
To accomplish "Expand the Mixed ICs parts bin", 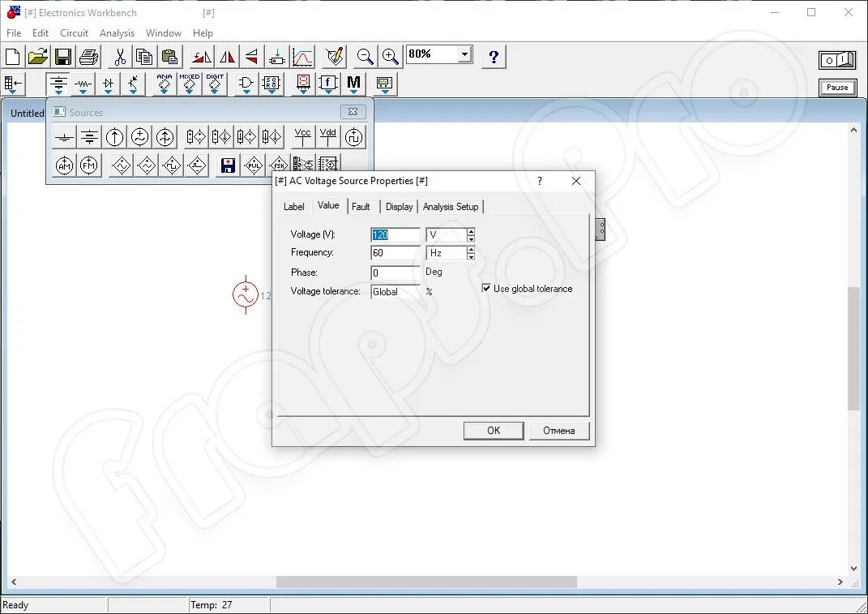I will [190, 84].
